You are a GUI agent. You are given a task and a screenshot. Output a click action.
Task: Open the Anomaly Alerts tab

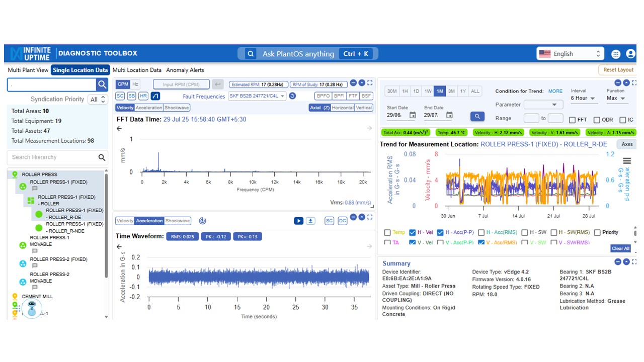[x=185, y=70]
